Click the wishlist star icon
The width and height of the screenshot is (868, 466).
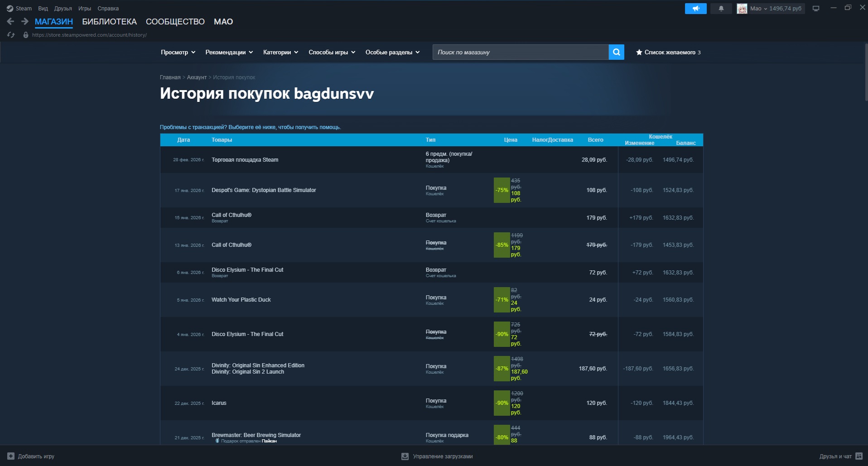[x=639, y=52]
